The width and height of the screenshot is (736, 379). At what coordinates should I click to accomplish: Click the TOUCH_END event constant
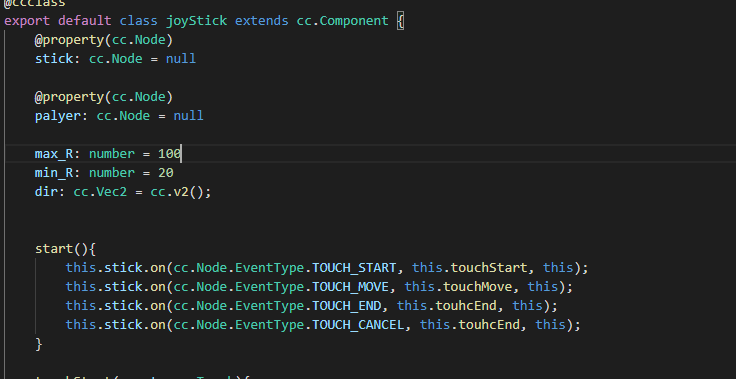[x=346, y=306]
